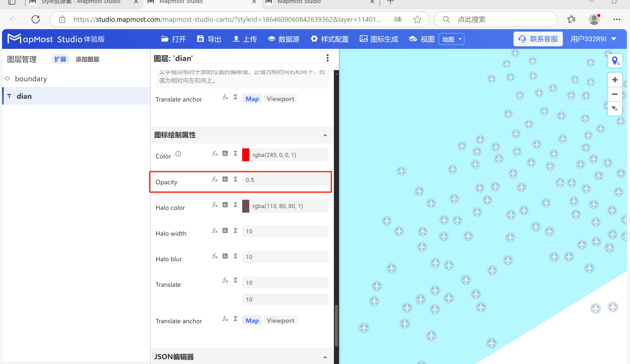The width and height of the screenshot is (630, 364).
Task: Switch to the 添加图层 tab
Action: tap(87, 59)
